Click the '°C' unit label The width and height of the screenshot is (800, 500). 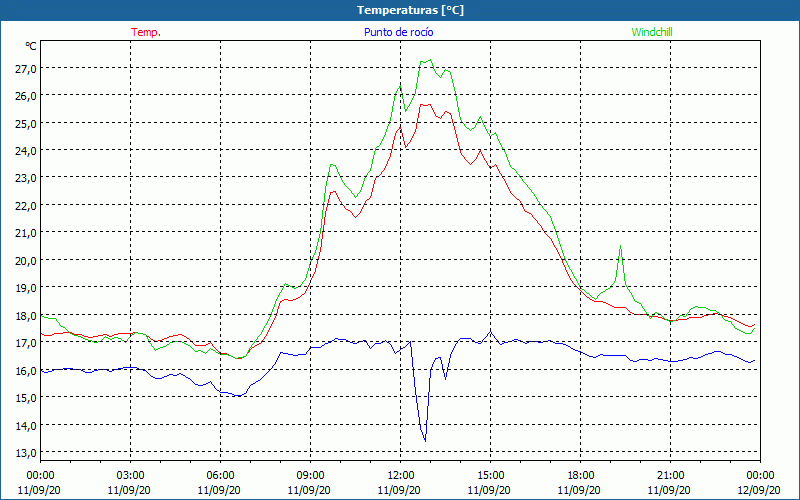pos(31,46)
